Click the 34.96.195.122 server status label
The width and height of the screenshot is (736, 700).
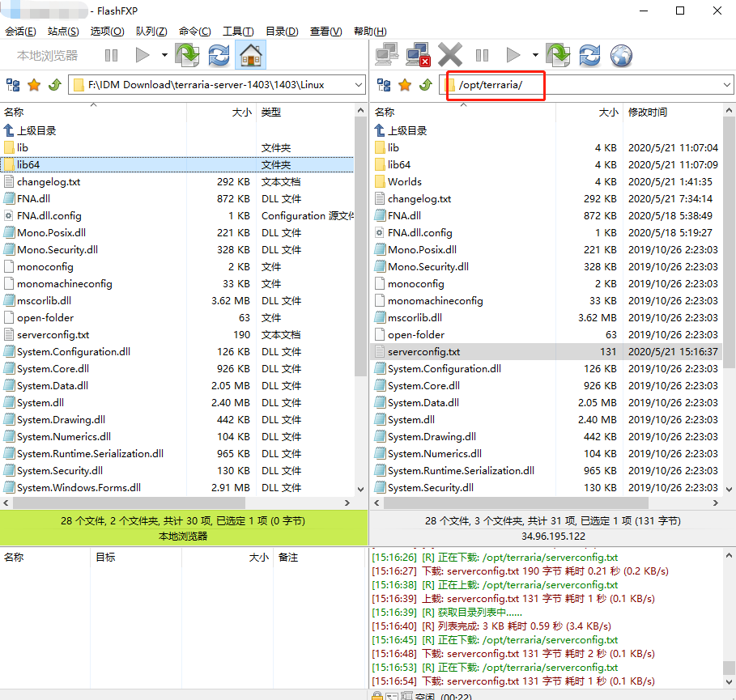[x=553, y=537]
